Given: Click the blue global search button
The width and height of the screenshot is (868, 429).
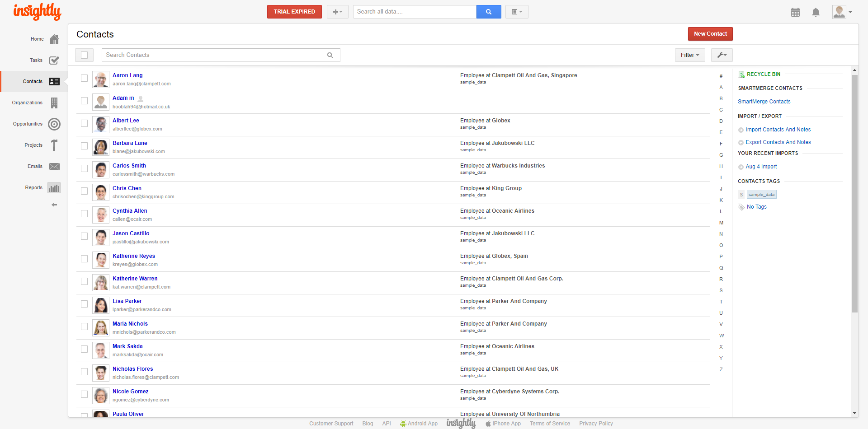Looking at the screenshot, I should pyautogui.click(x=489, y=12).
